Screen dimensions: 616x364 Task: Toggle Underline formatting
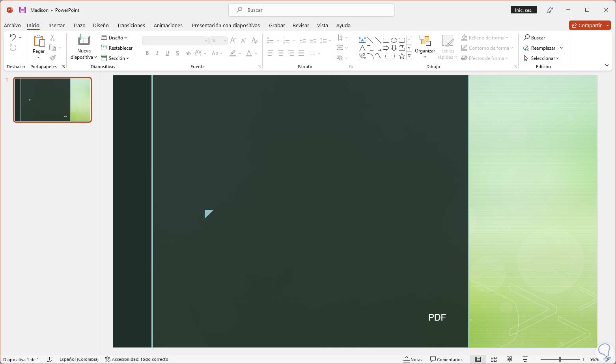pos(168,53)
